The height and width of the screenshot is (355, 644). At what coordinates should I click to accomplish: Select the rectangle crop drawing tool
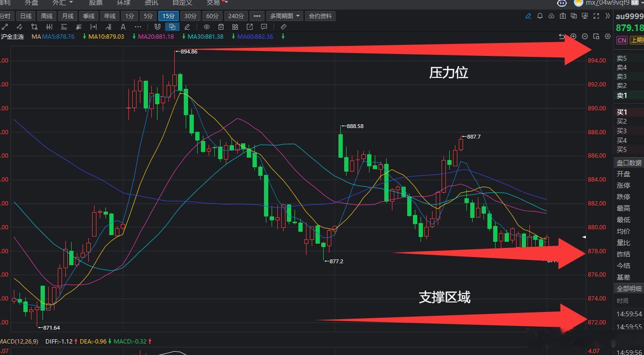tap(34, 27)
